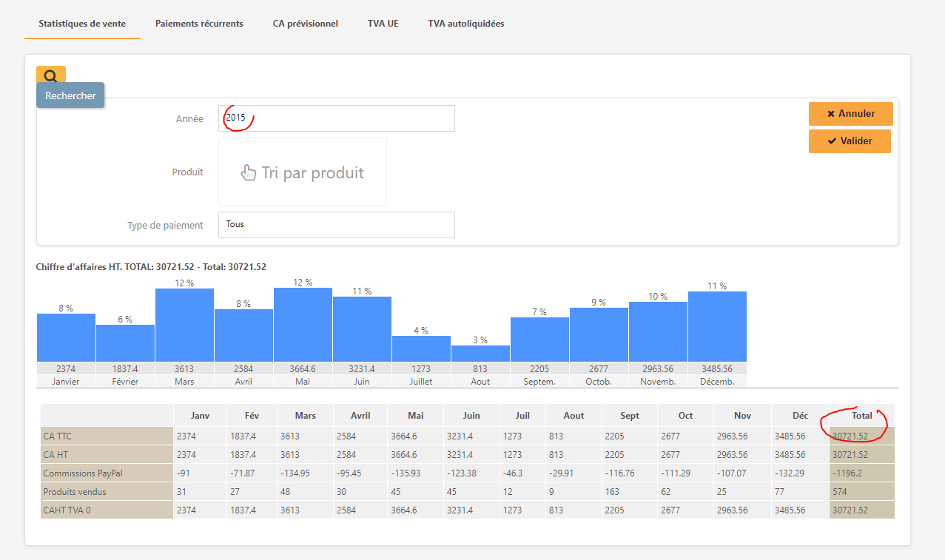Select the Aout bar in the chart
The image size is (945, 560).
click(480, 353)
